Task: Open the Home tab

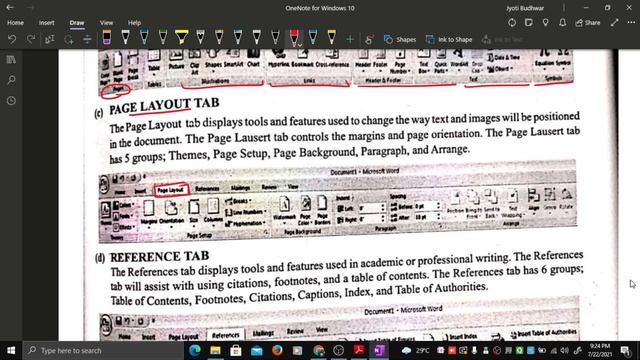Action: (16, 23)
